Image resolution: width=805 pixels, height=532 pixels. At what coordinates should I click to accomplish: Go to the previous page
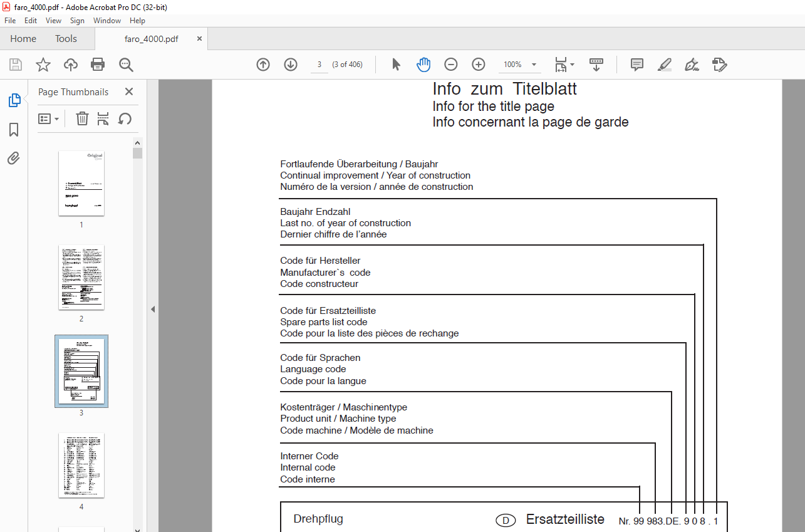pos(263,65)
